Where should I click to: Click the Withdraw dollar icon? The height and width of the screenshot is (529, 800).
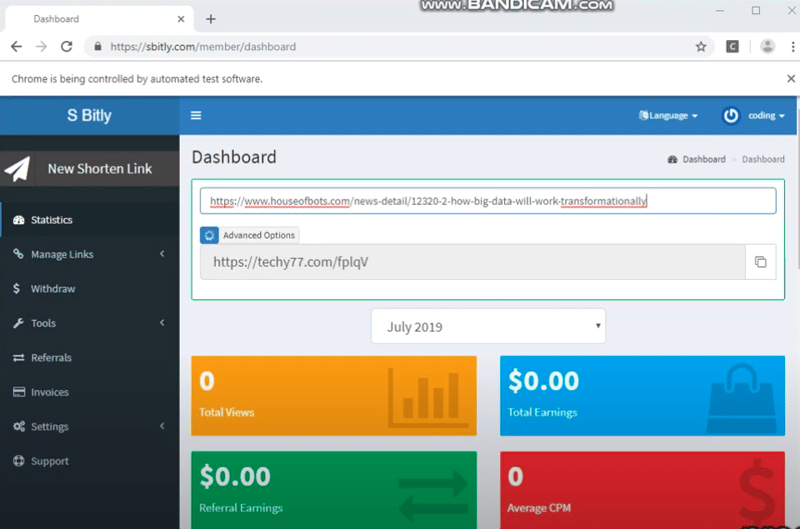pyautogui.click(x=17, y=288)
